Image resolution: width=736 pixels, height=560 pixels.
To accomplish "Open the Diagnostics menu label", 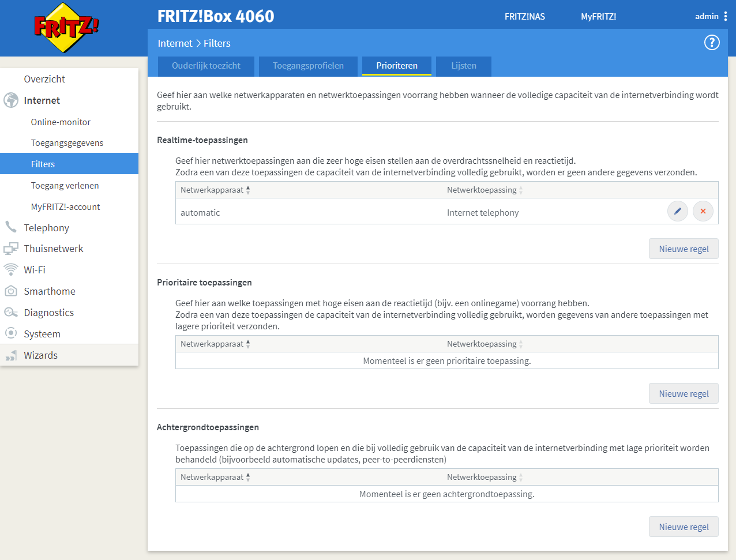I will click(x=48, y=313).
